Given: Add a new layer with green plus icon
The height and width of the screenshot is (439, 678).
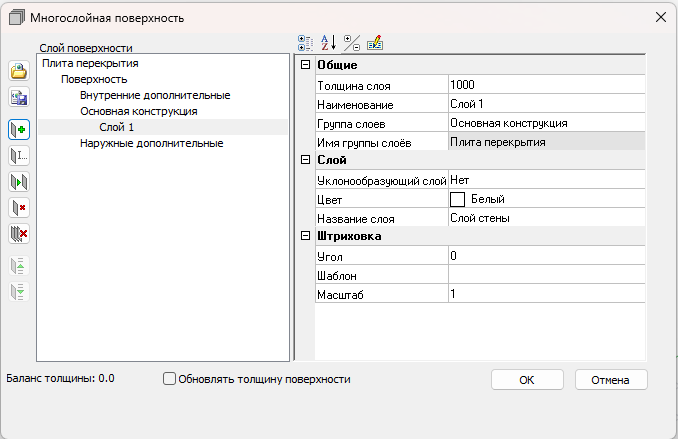Looking at the screenshot, I should [x=18, y=129].
